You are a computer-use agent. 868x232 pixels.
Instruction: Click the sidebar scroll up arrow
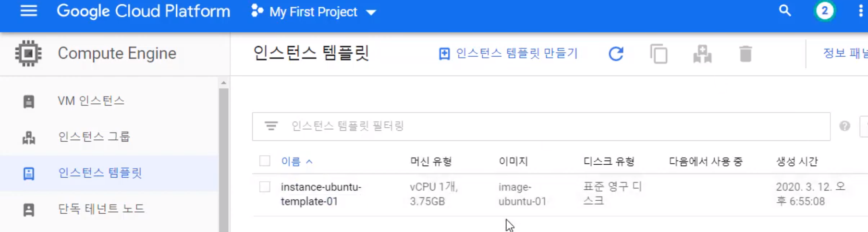(x=223, y=83)
